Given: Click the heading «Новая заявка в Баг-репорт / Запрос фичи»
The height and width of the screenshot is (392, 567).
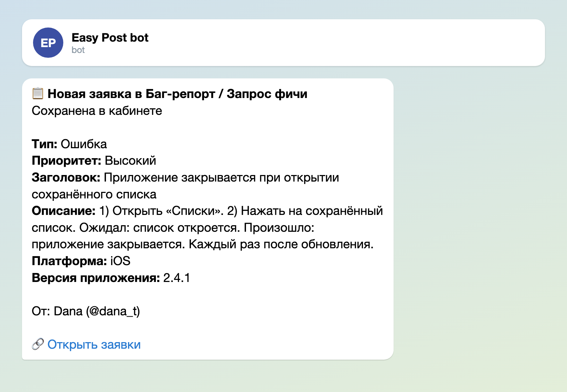Looking at the screenshot, I should pos(177,94).
